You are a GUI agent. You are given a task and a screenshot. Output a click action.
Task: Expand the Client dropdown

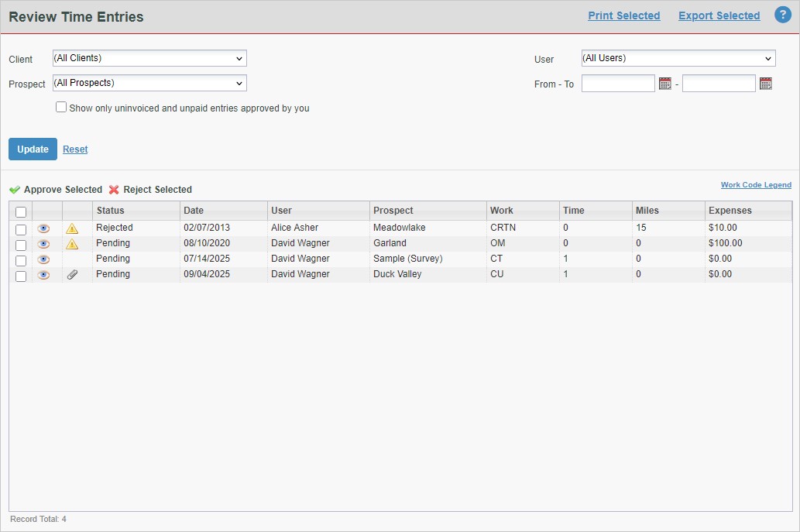[x=149, y=58]
